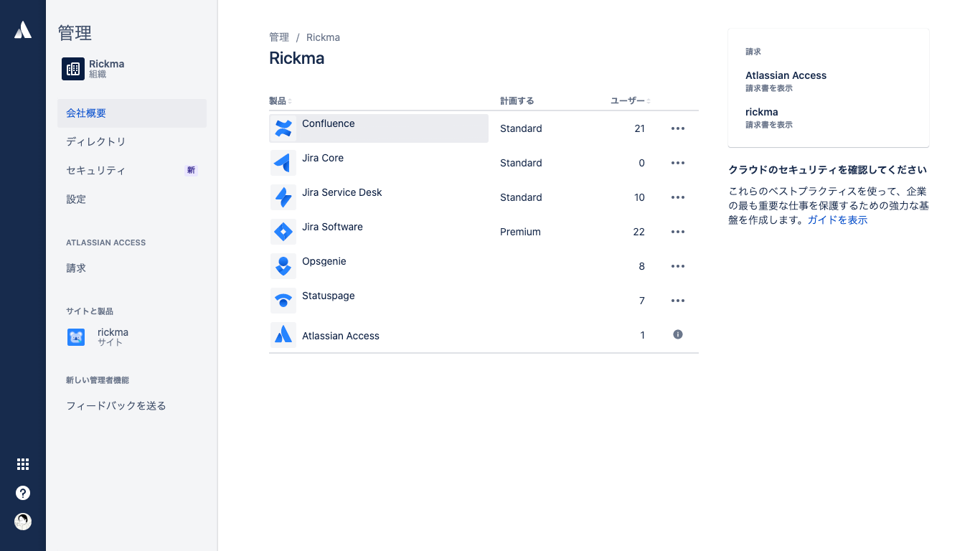Open the more actions menu for Confluence
This screenshot has height=551, width=980.
tap(678, 128)
